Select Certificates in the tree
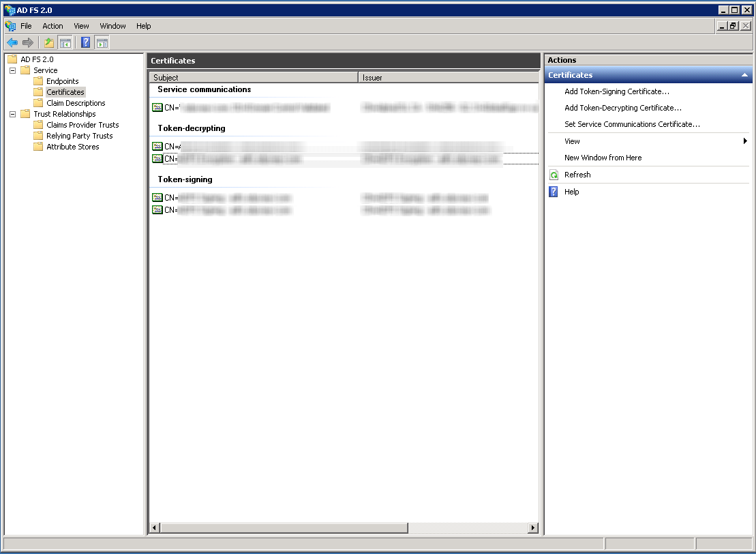The image size is (756, 554). [x=65, y=91]
